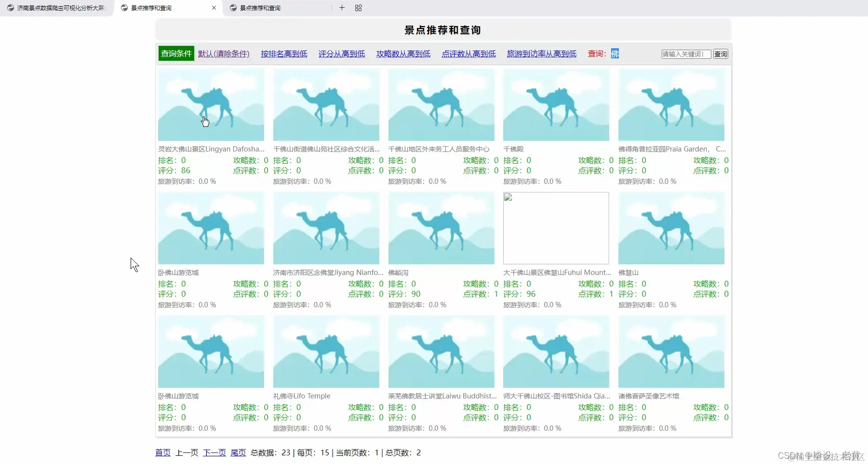The width and height of the screenshot is (868, 465).
Task: Click the 下一页 next page link
Action: pos(214,452)
